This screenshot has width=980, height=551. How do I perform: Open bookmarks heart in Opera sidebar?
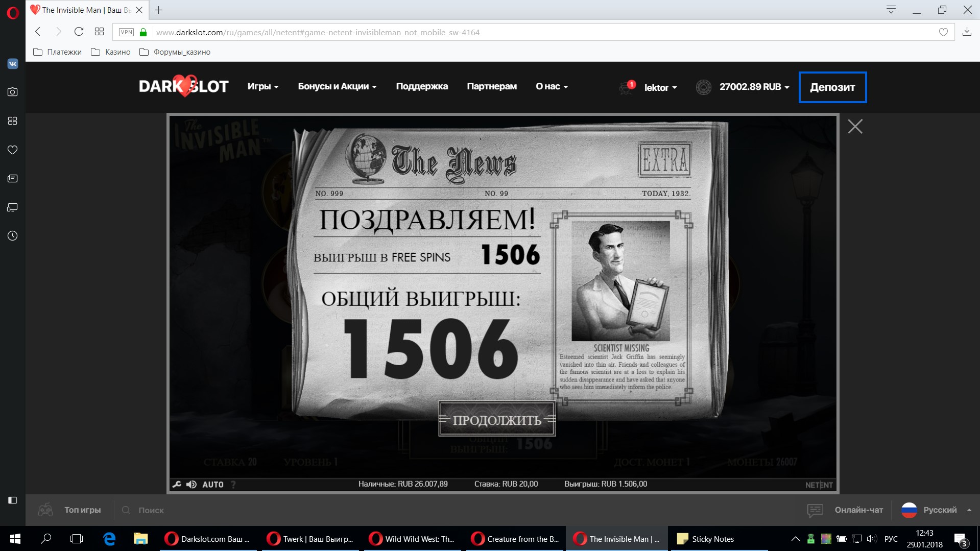click(x=12, y=150)
